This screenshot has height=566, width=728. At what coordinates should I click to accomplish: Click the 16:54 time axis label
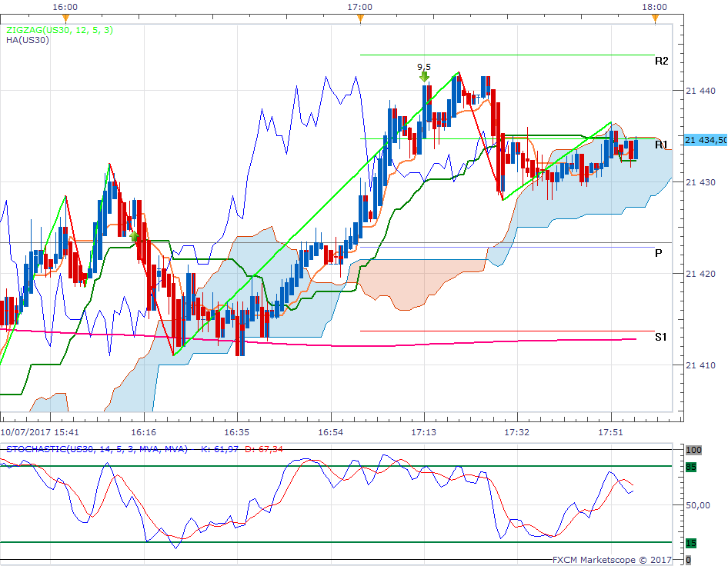pyautogui.click(x=331, y=432)
